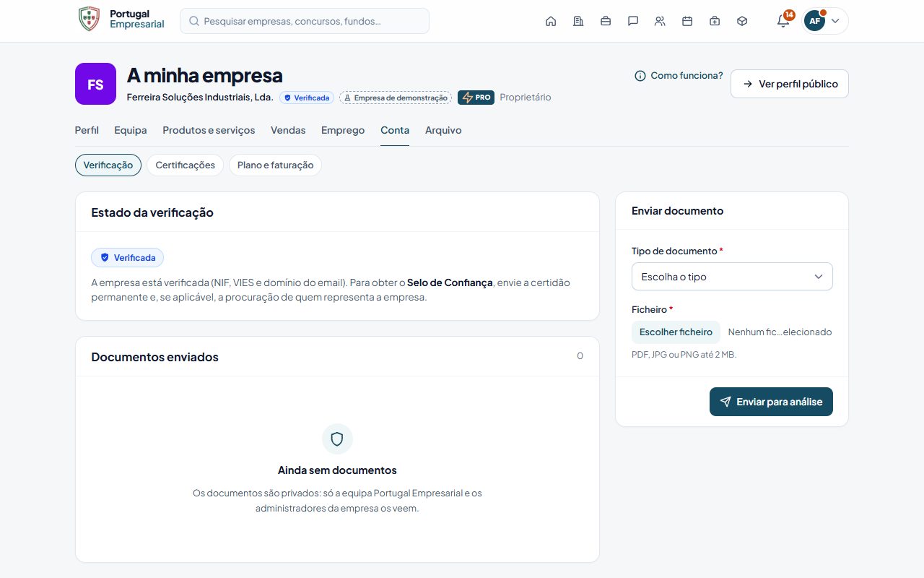Image resolution: width=924 pixels, height=578 pixels.
Task: Click the A minha empresa page title
Action: (205, 75)
